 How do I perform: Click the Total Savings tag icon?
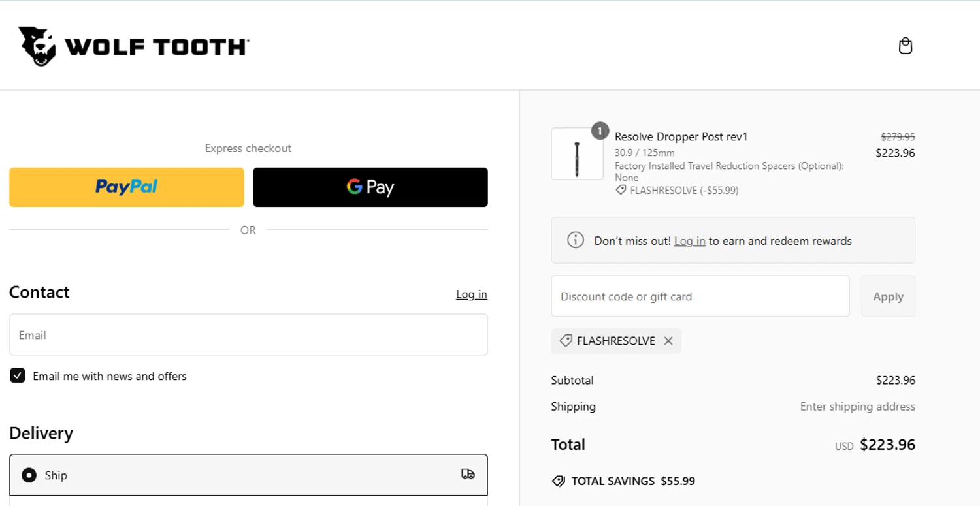pos(559,481)
